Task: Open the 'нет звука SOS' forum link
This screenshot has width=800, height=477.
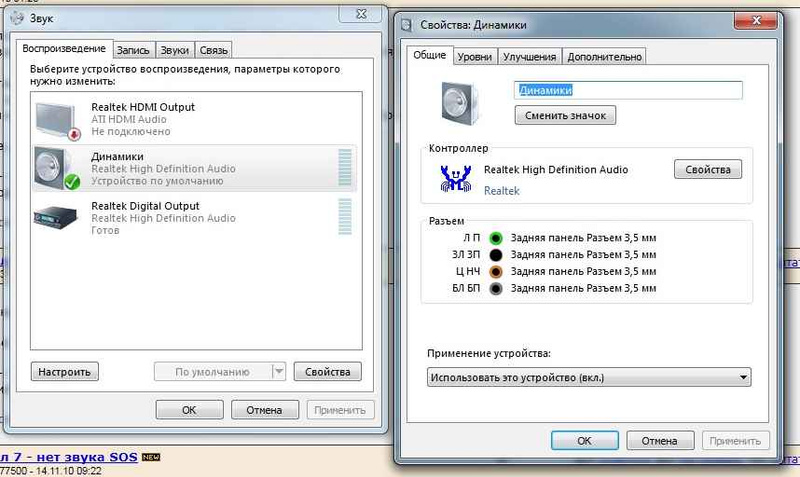Action: click(x=69, y=457)
